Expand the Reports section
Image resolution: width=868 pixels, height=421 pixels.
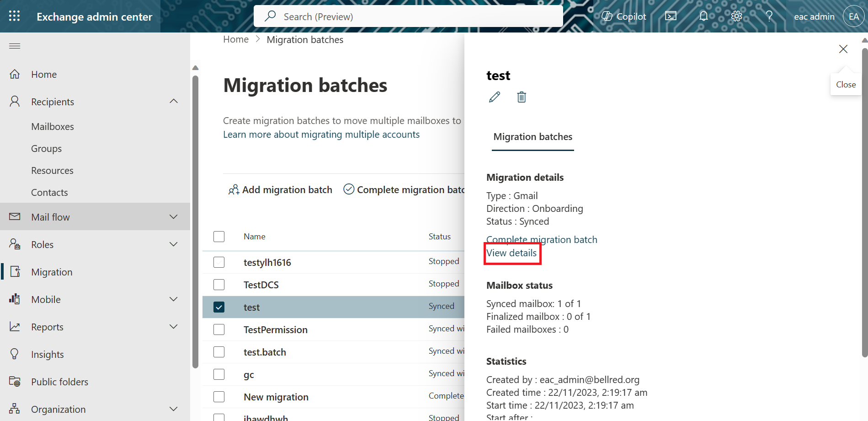point(173,326)
